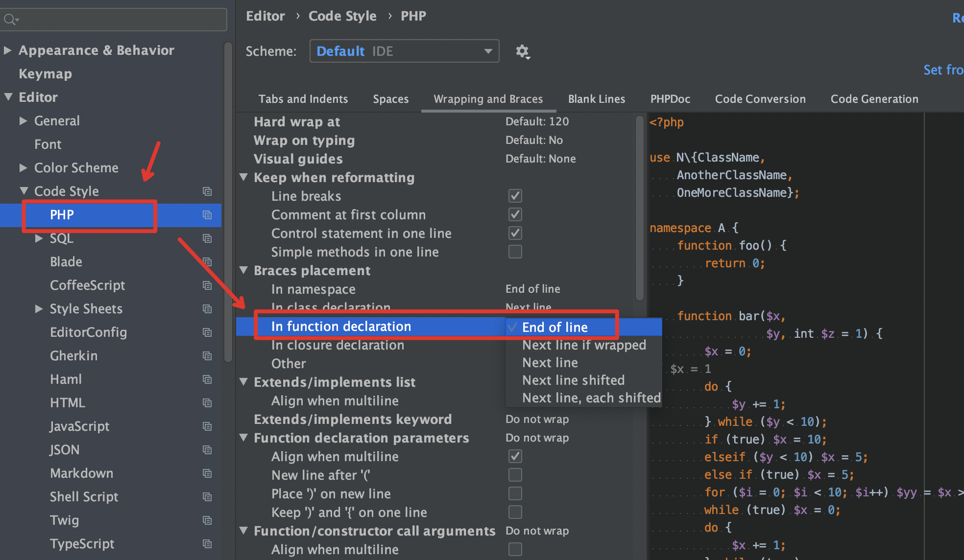Click the scheme icon next to CoffeeScript

click(207, 285)
